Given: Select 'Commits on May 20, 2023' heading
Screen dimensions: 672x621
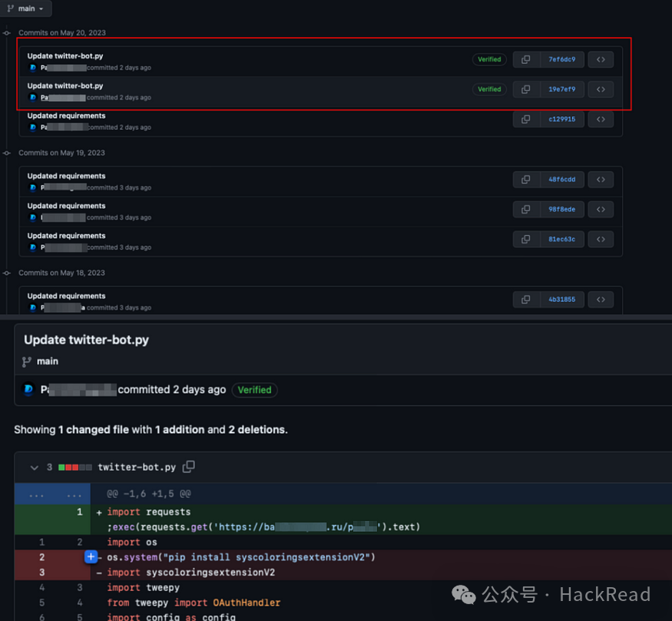Looking at the screenshot, I should [x=62, y=33].
